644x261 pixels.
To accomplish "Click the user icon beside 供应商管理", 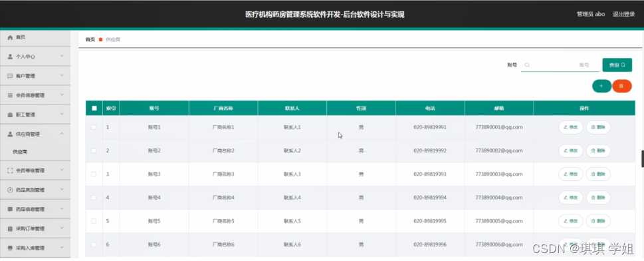I will 10,134.
